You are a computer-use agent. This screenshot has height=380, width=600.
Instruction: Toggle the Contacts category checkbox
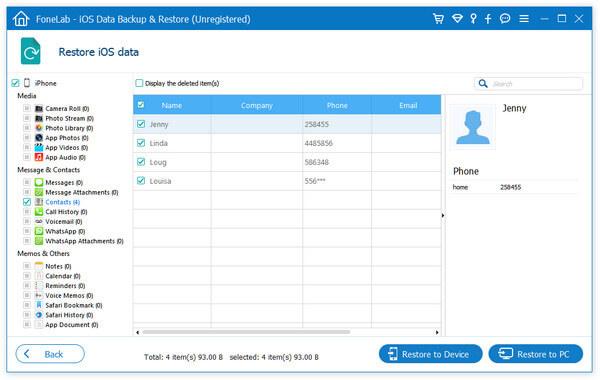click(27, 202)
